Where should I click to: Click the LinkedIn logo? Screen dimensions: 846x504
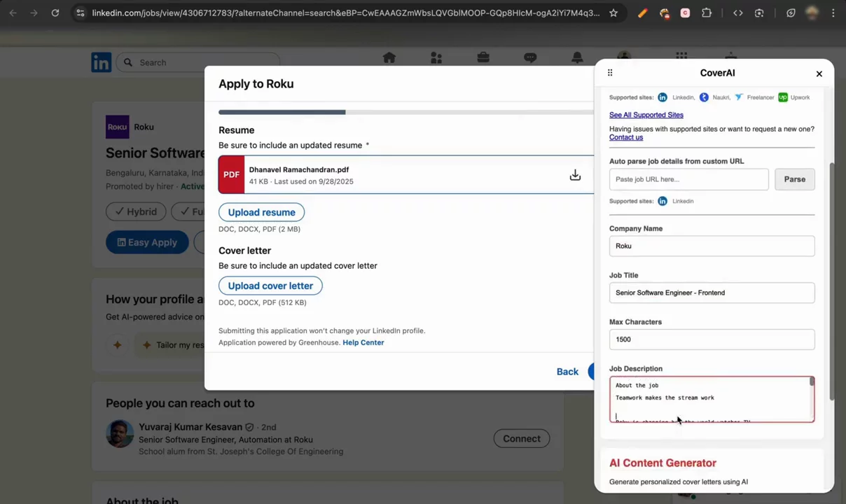click(x=101, y=62)
